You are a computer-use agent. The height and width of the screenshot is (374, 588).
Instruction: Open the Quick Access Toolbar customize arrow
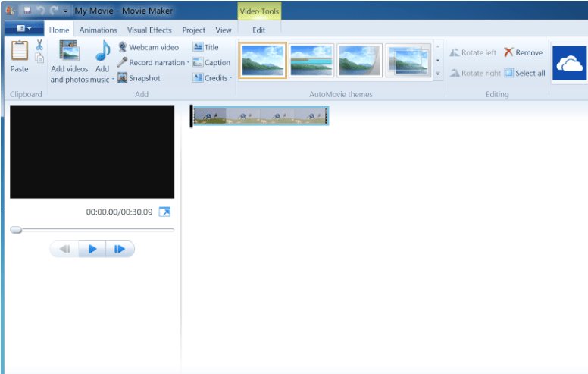pyautogui.click(x=66, y=11)
